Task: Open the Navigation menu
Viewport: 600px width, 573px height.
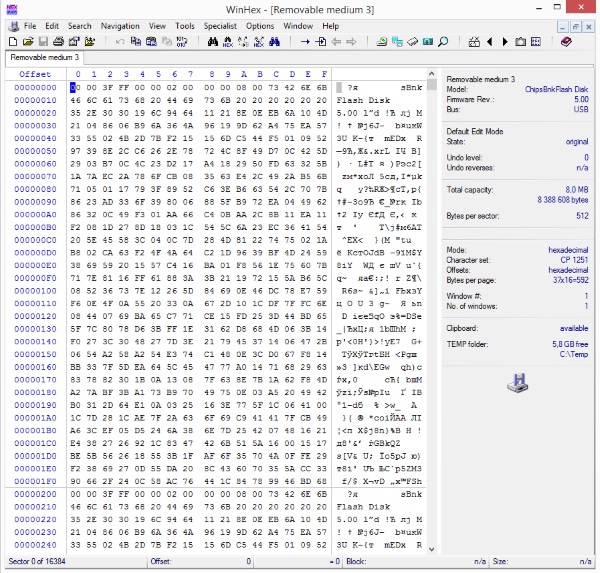Action: tap(120, 26)
